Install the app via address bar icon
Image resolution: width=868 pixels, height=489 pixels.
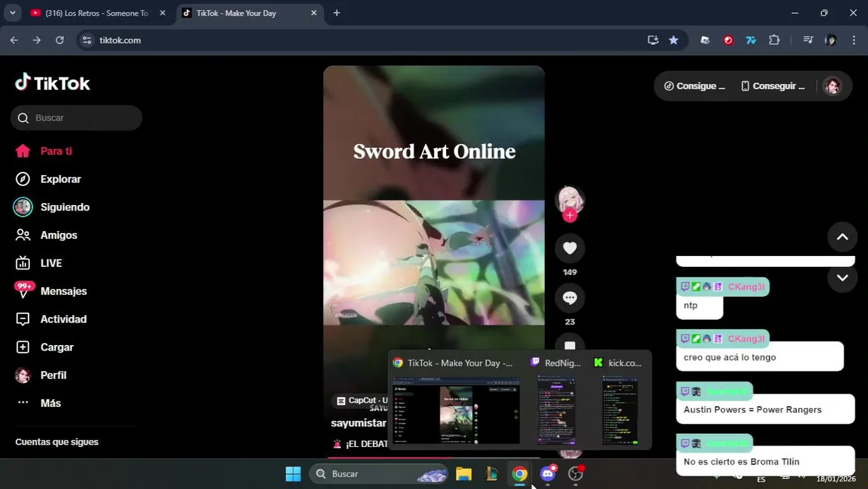[x=653, y=40]
